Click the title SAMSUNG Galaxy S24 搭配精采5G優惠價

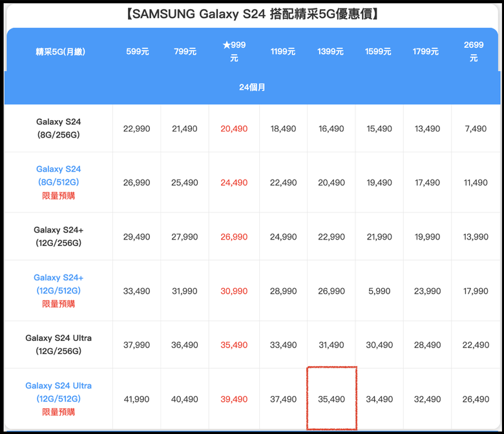click(252, 14)
